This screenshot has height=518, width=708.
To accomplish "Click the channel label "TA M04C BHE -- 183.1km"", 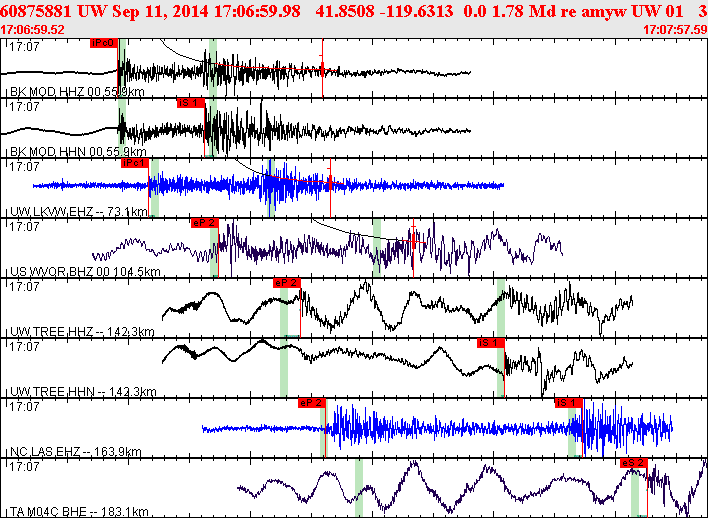I will coord(79,512).
